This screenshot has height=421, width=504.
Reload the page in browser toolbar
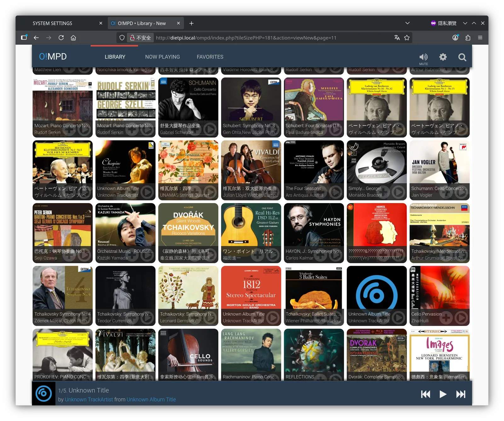pos(61,38)
